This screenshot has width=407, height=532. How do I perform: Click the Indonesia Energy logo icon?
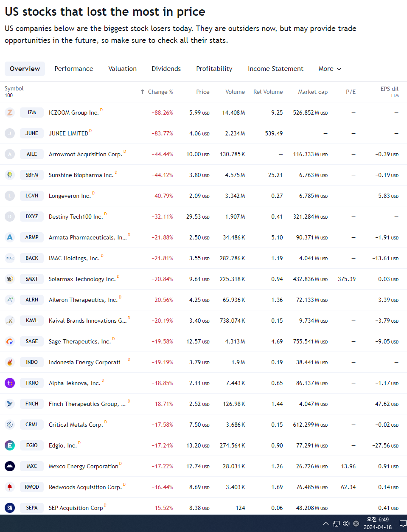[10, 362]
